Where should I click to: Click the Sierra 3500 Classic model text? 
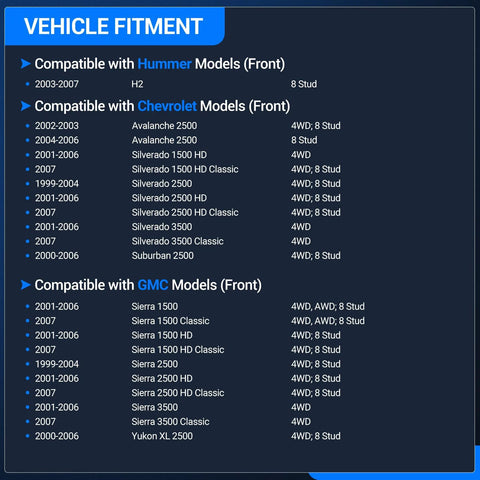point(171,422)
